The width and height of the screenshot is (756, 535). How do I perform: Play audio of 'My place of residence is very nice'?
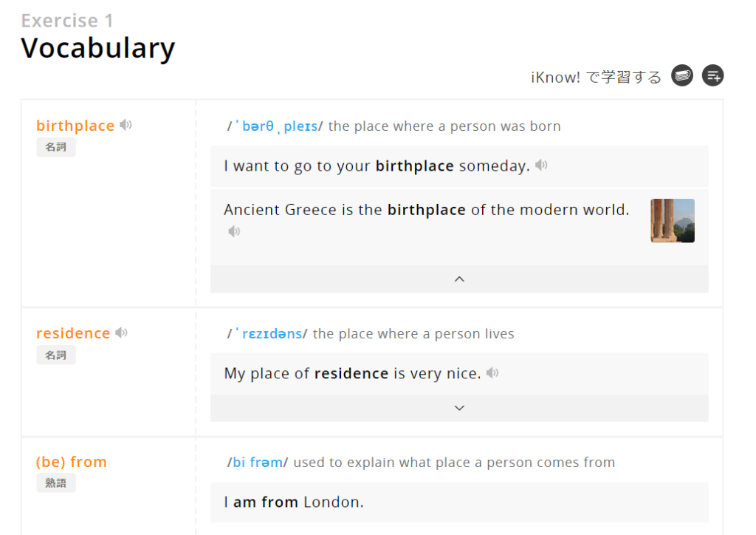[x=492, y=372]
